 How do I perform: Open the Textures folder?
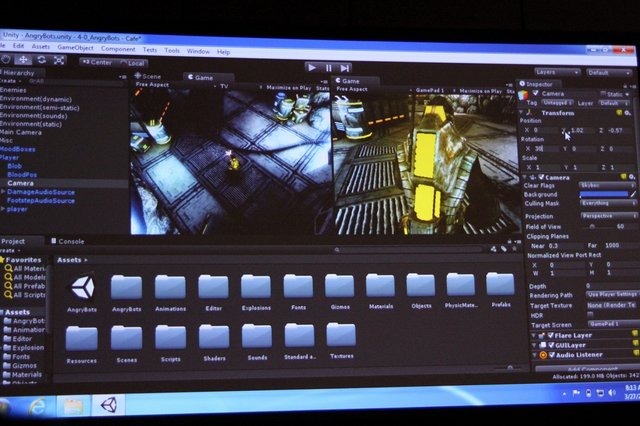341,341
